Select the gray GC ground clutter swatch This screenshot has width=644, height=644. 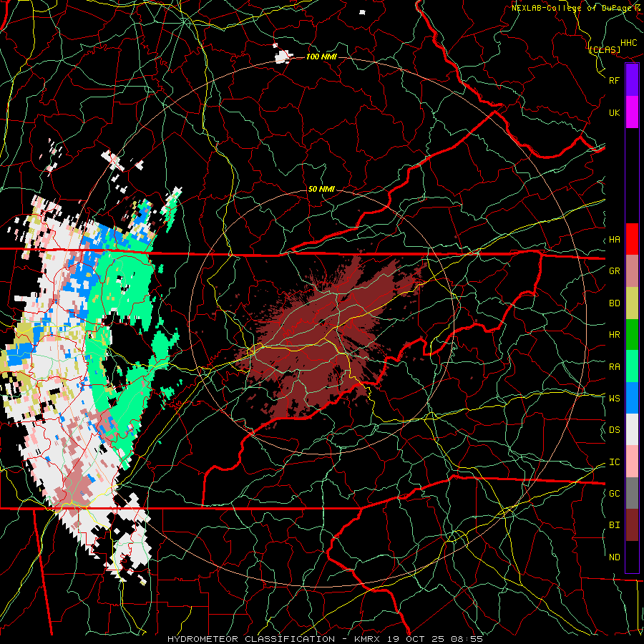click(x=632, y=493)
